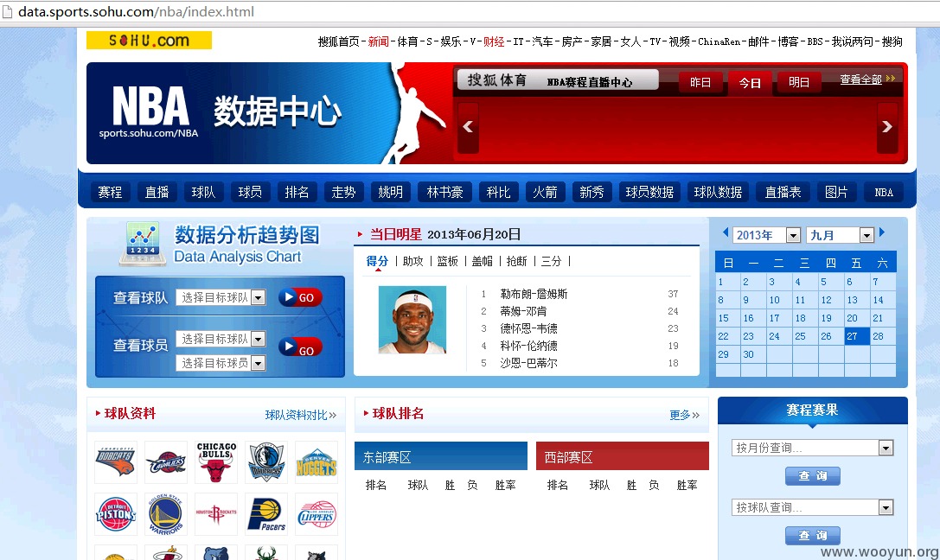The height and width of the screenshot is (560, 940).
Task: Open the Dallas Mavericks team logo
Action: pyautogui.click(x=266, y=462)
